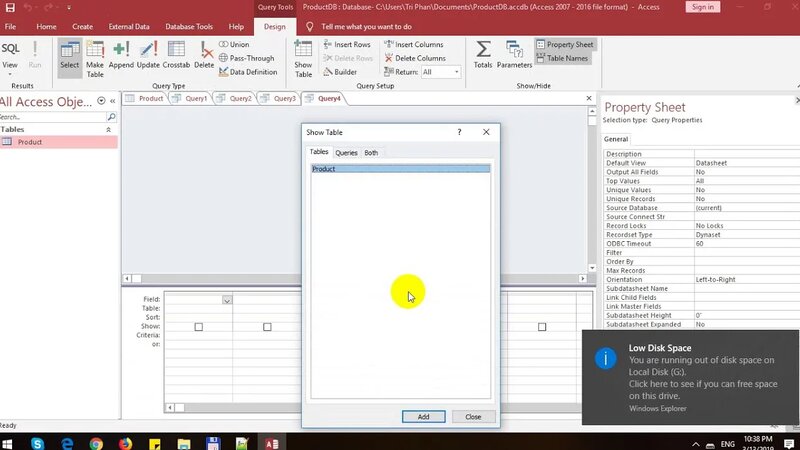Switch to the Create ribbon tab
800x450 pixels.
pos(82,27)
